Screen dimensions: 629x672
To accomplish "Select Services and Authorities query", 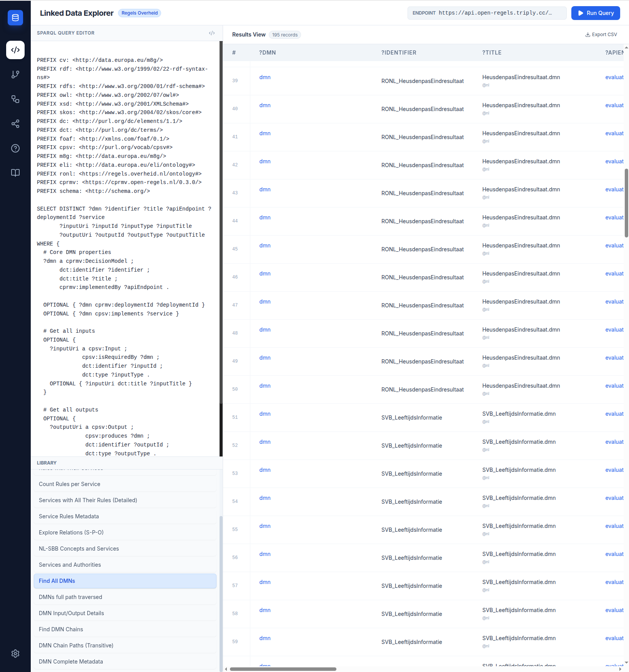I will 125,565.
